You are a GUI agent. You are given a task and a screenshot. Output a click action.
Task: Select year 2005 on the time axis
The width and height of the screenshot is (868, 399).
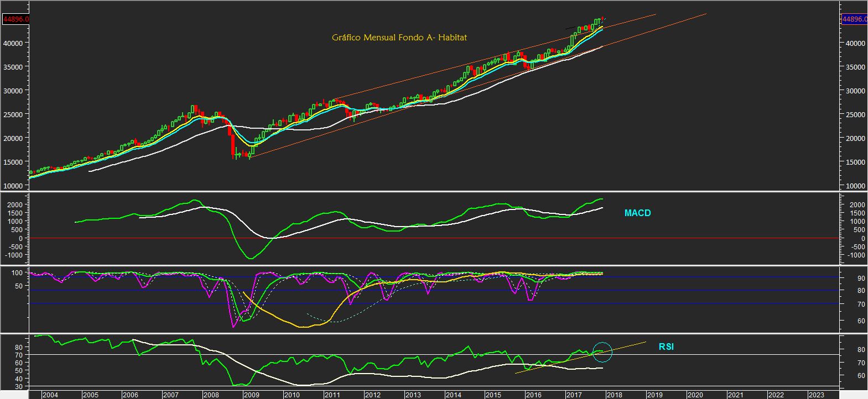[x=91, y=395]
